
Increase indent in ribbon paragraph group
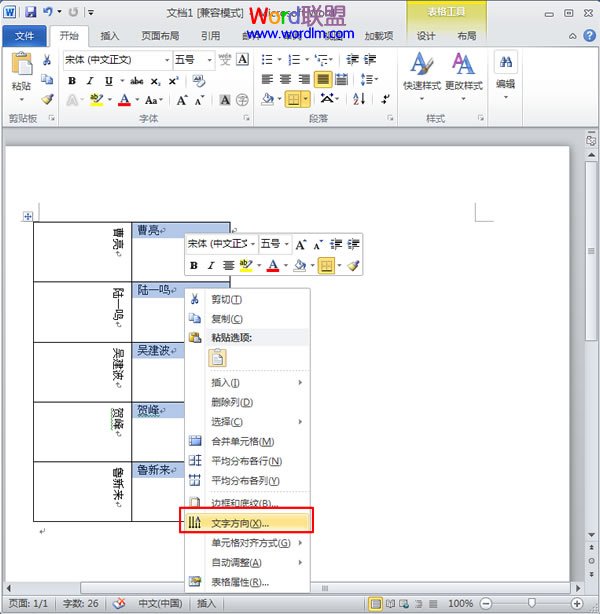pos(370,60)
